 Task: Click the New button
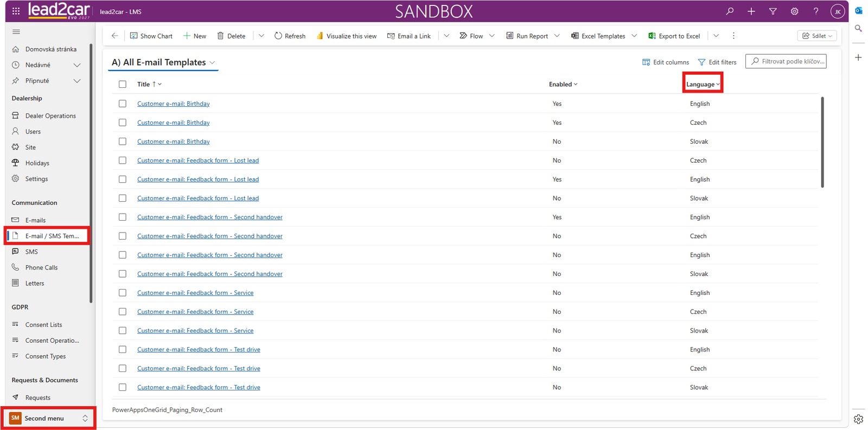pos(195,36)
